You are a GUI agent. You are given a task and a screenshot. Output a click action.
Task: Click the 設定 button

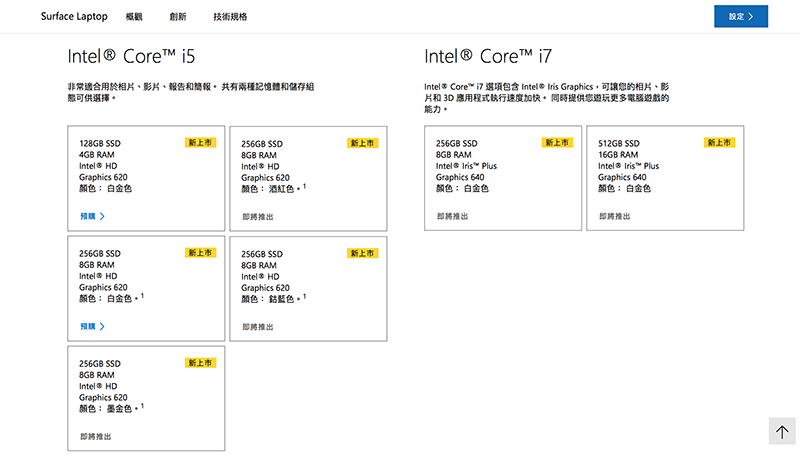(740, 17)
